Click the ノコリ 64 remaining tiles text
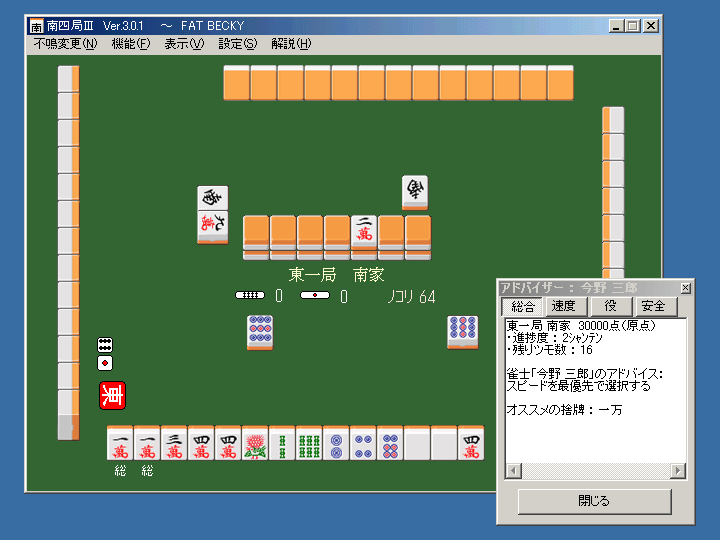The width and height of the screenshot is (720, 540). pyautogui.click(x=411, y=297)
